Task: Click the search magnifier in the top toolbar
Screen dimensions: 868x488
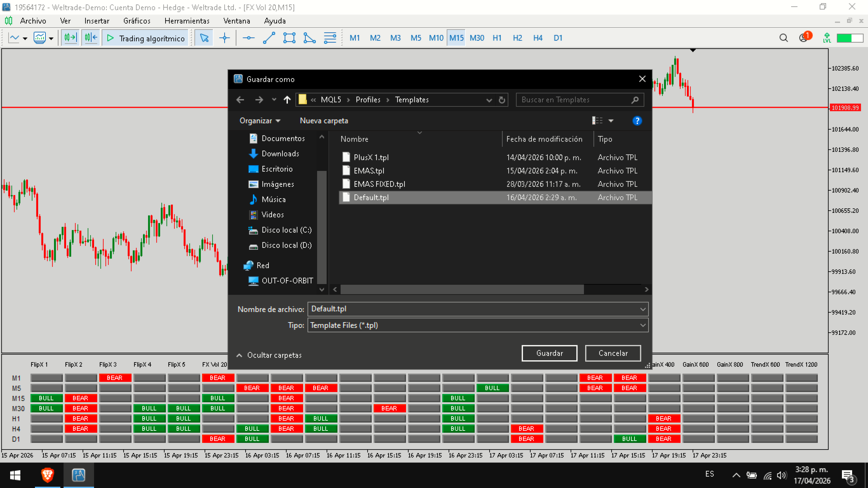Action: click(783, 38)
